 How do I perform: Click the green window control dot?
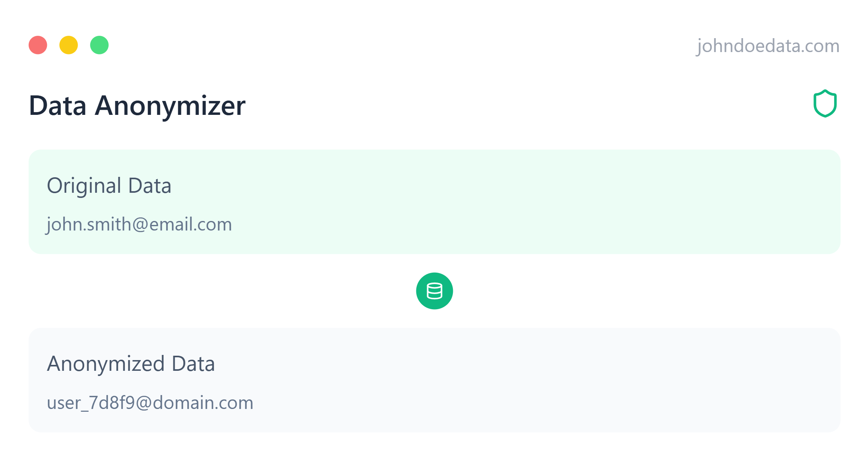tap(99, 45)
